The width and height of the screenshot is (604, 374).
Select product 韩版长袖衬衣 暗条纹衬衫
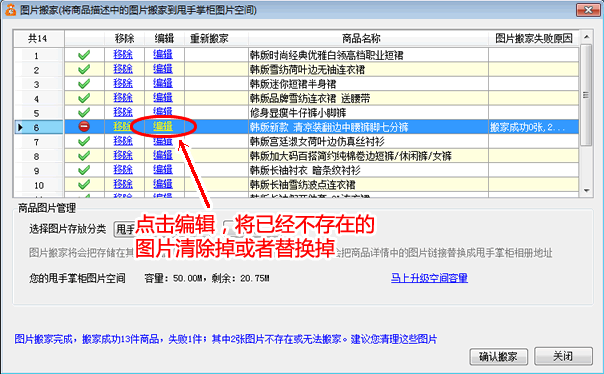click(305, 170)
